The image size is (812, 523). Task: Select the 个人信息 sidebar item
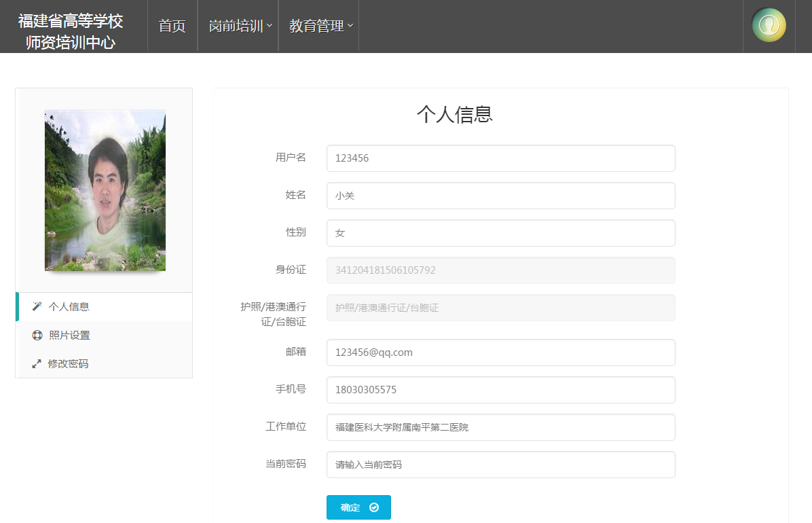(69, 306)
